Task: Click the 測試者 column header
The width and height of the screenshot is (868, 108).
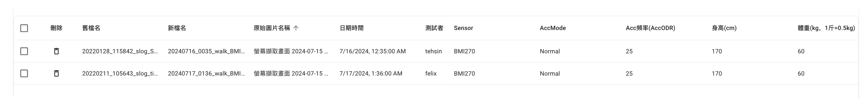Action: (434, 28)
